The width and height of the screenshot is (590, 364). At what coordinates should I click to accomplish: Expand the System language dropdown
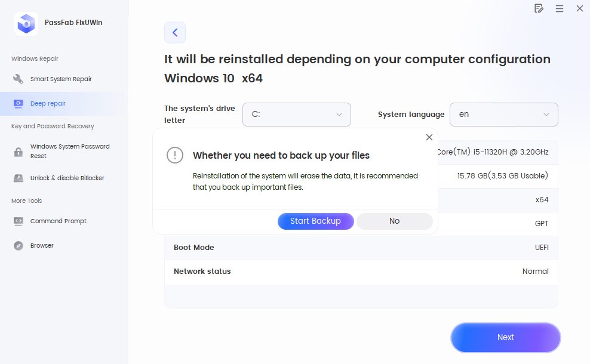click(x=503, y=115)
